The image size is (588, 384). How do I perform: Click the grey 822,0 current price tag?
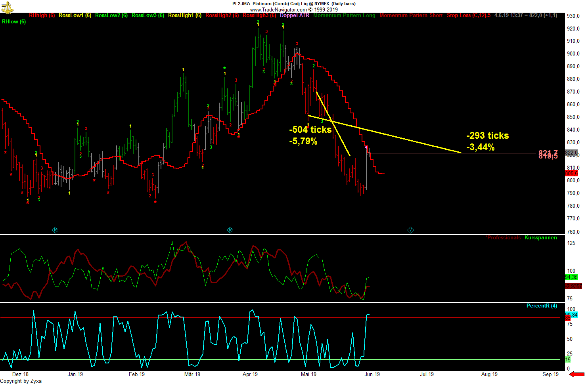(571, 153)
